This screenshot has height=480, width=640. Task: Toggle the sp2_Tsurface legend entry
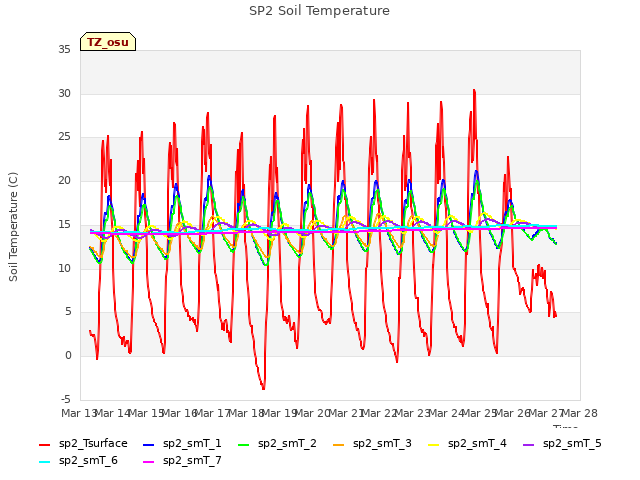coord(83,444)
